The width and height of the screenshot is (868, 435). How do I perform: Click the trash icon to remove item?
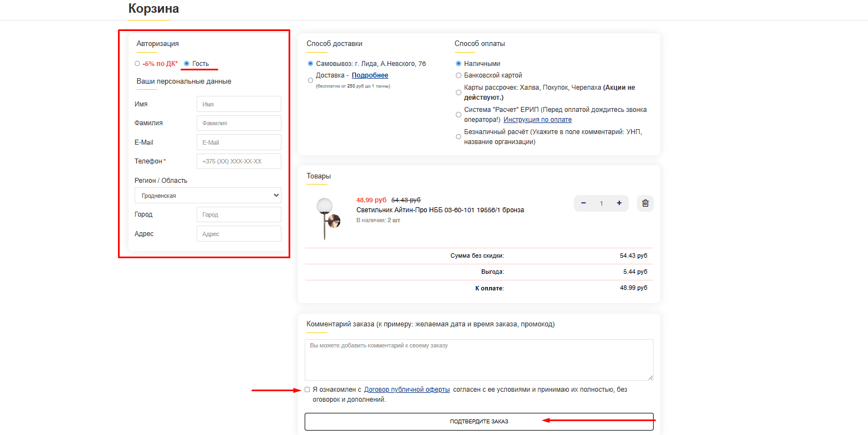pos(645,203)
